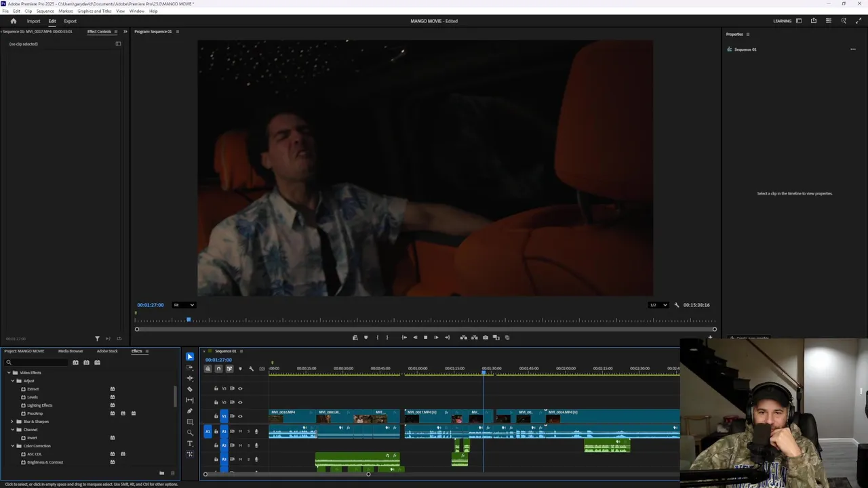Image resolution: width=868 pixels, height=488 pixels.
Task: Toggle V2 track output eye
Action: pyautogui.click(x=240, y=403)
